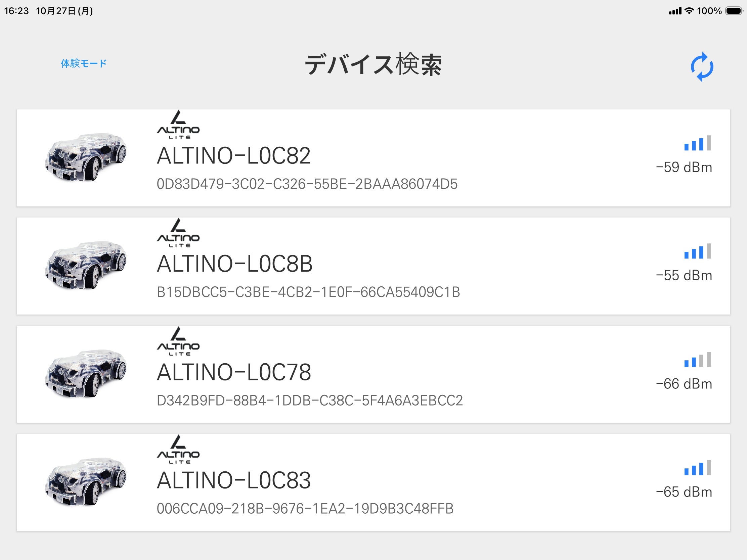Connect to ALTINO-L0C78 device name
747x560 pixels.
[234, 372]
